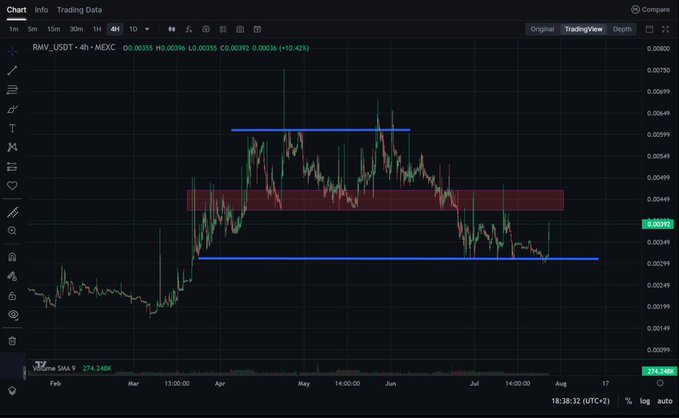Toggle auto scale on price axis
Viewport: 679px width, 418px height.
665,401
